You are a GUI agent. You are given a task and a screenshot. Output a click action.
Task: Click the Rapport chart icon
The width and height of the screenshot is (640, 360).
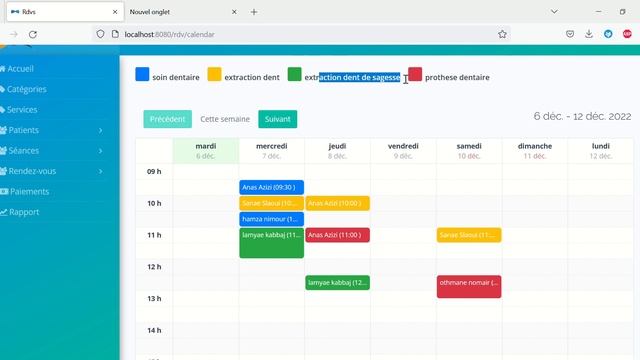[x=4, y=211]
